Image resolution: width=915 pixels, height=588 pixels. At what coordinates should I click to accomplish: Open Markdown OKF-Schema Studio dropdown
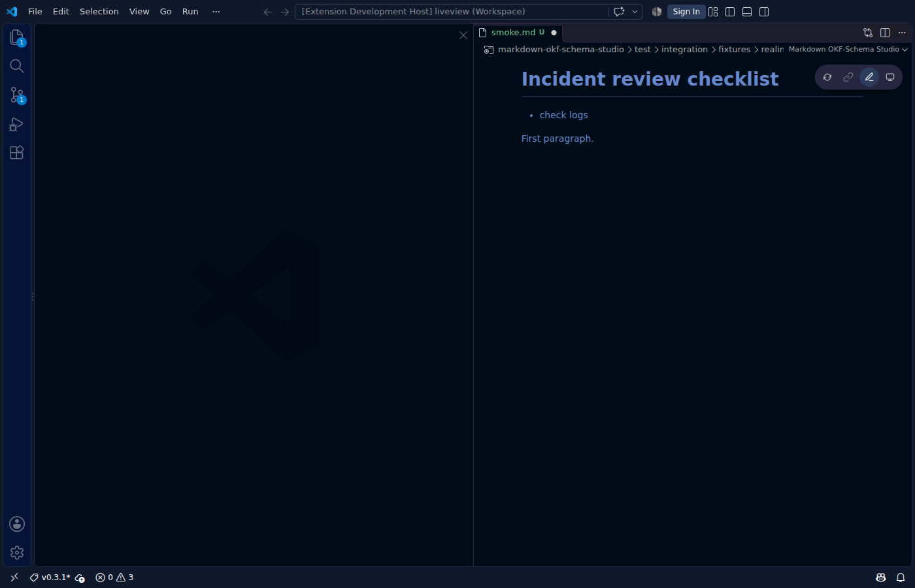tap(848, 49)
